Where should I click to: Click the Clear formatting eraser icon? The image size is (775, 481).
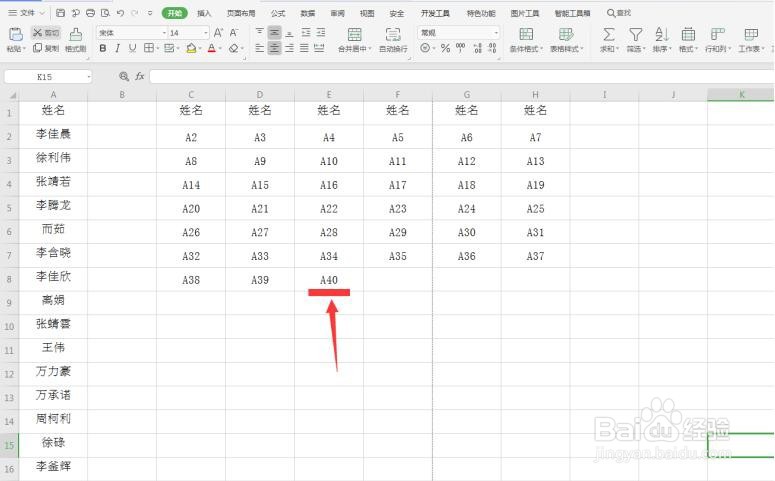click(x=233, y=48)
